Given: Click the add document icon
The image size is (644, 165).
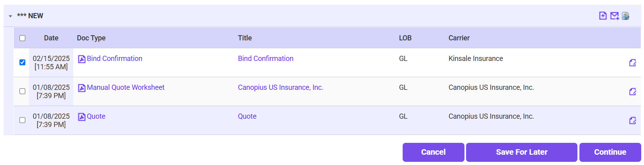Looking at the screenshot, I should (603, 16).
